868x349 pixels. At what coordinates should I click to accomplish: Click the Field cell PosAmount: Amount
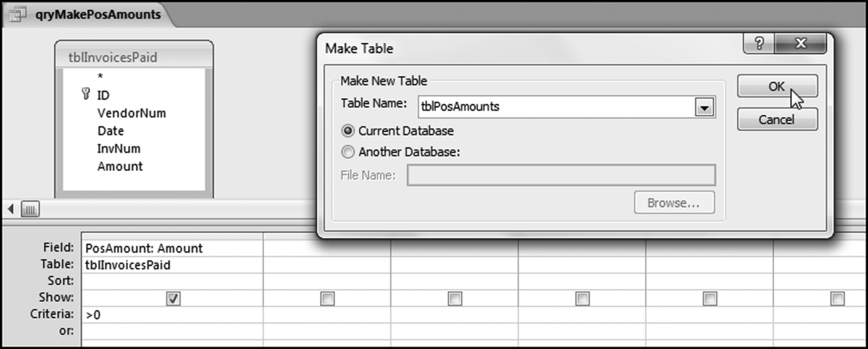[172, 248]
